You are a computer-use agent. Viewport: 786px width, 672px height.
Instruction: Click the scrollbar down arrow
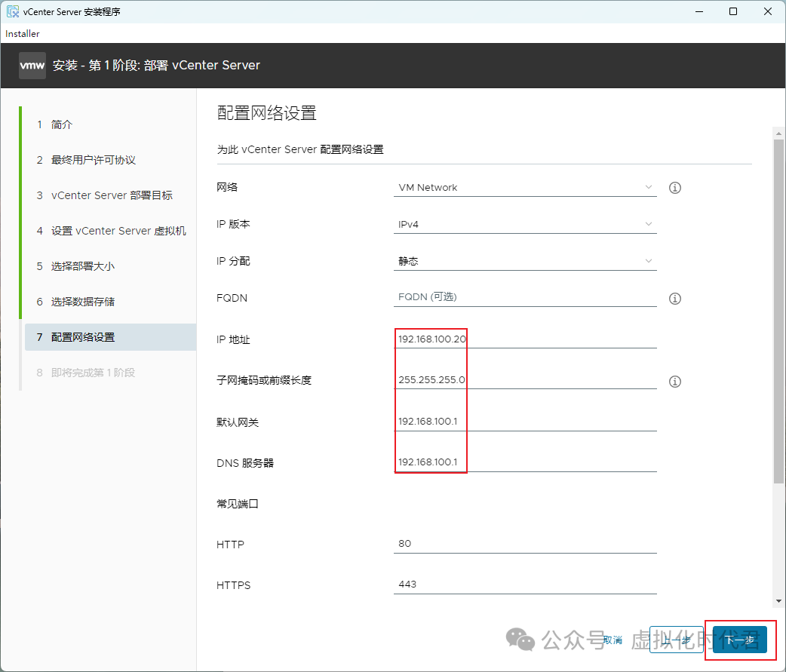(778, 601)
